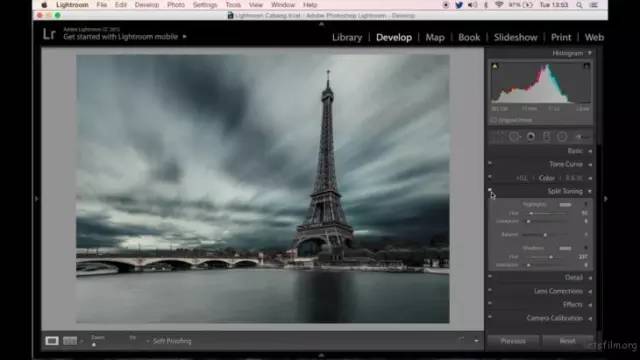The image size is (640, 360).
Task: Switch to the Print module
Action: coord(561,37)
